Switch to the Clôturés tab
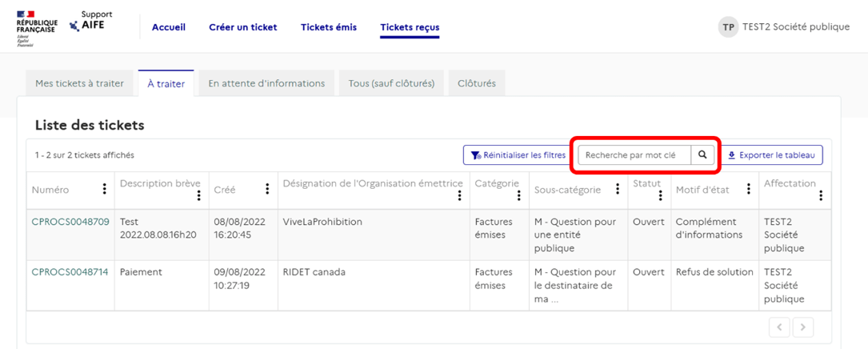 (476, 83)
